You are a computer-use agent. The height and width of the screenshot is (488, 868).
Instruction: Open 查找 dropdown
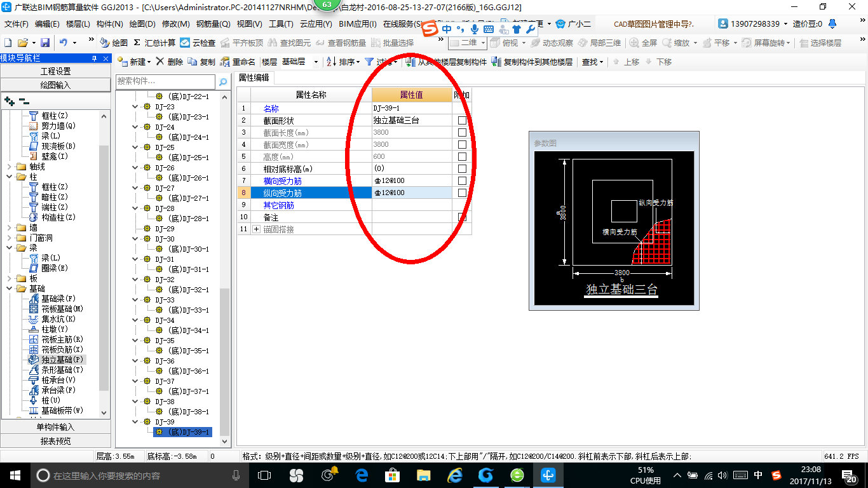(x=592, y=62)
